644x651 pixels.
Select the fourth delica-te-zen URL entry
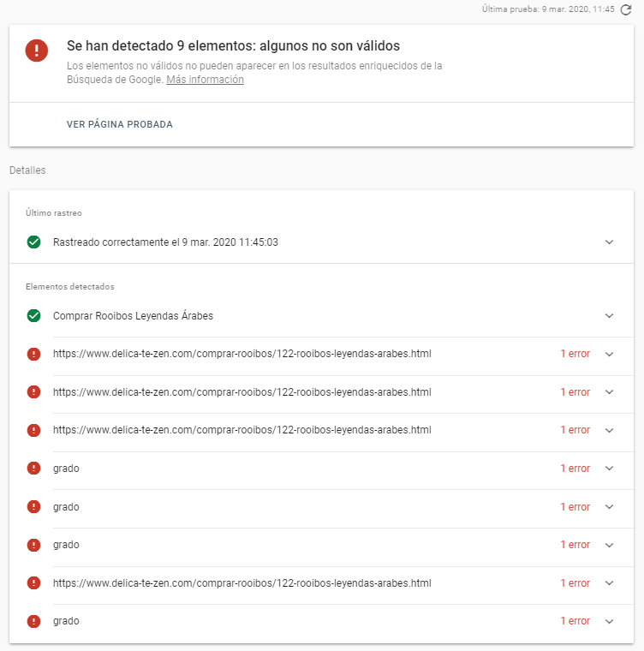click(241, 583)
